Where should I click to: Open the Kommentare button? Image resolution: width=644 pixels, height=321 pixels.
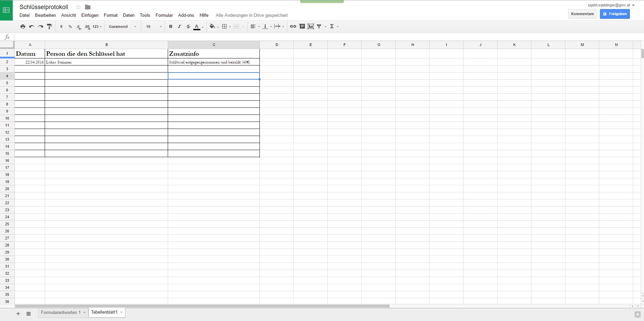click(x=582, y=14)
